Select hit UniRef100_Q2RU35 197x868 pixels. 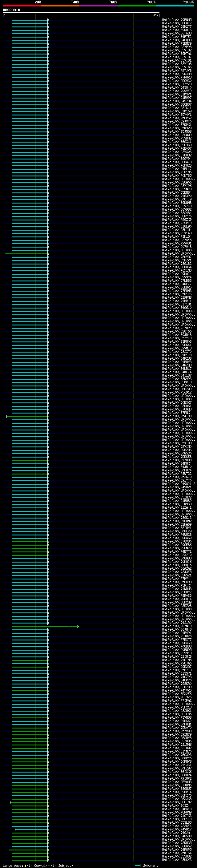point(177,843)
